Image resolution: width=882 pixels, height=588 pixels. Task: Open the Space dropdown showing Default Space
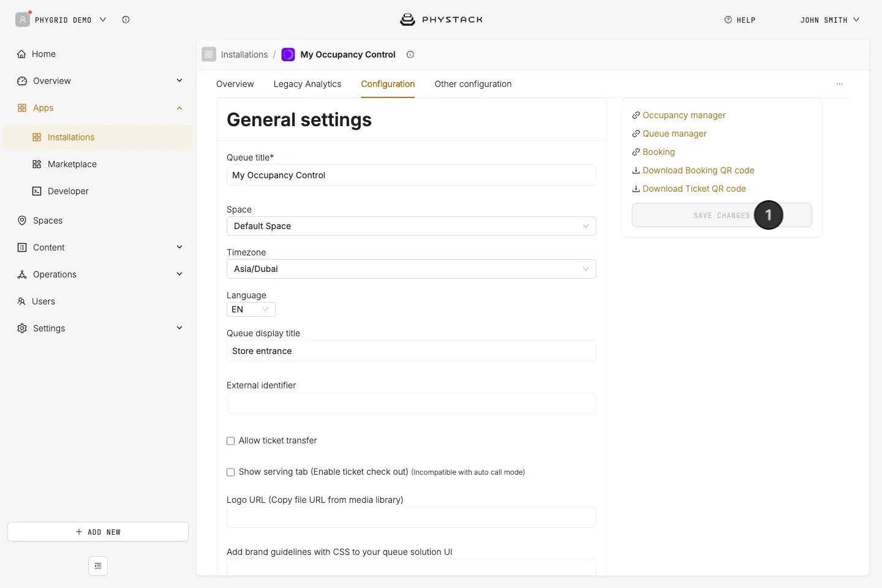click(411, 226)
